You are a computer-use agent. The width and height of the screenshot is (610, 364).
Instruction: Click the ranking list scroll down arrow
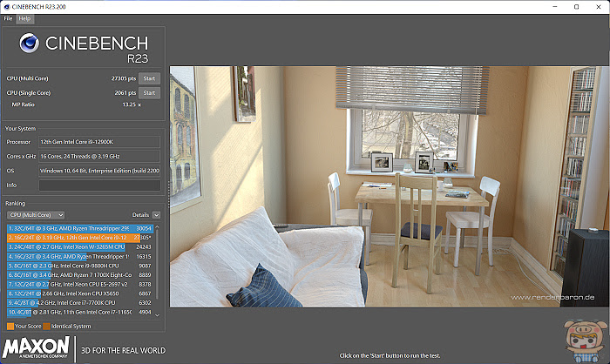tap(157, 315)
